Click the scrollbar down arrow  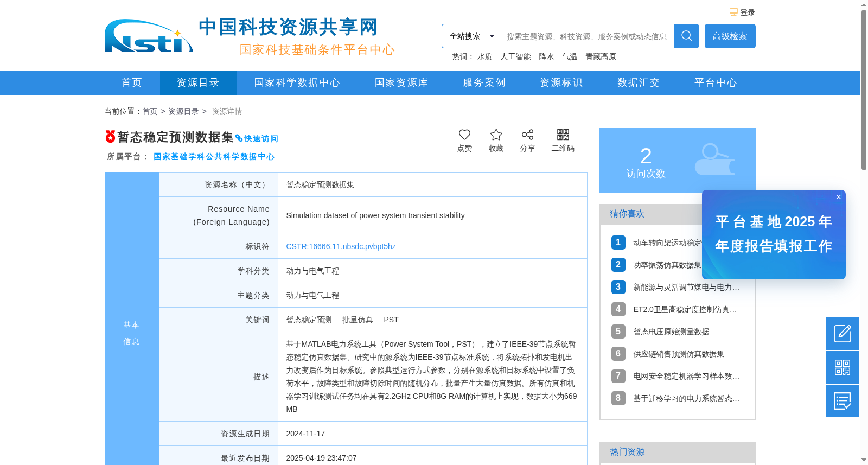[x=864, y=460]
